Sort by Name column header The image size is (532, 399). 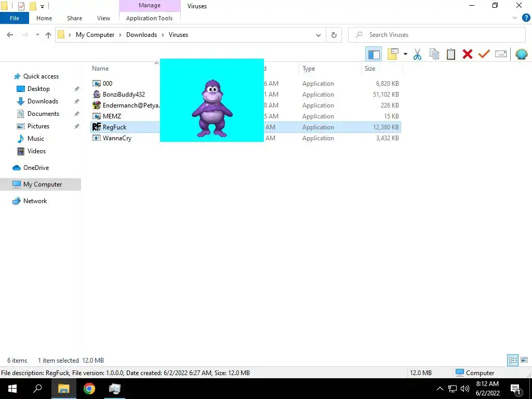point(100,69)
